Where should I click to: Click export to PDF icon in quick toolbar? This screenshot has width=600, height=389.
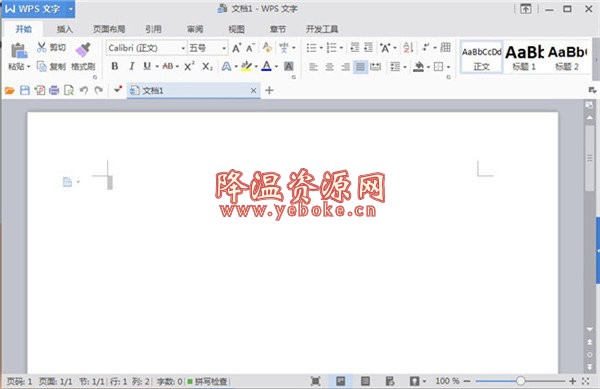tap(40, 91)
